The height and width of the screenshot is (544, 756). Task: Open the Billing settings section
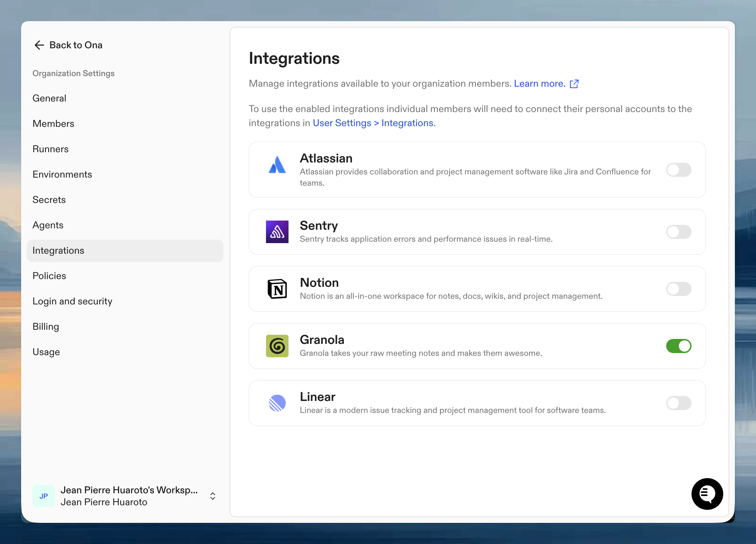click(x=46, y=327)
